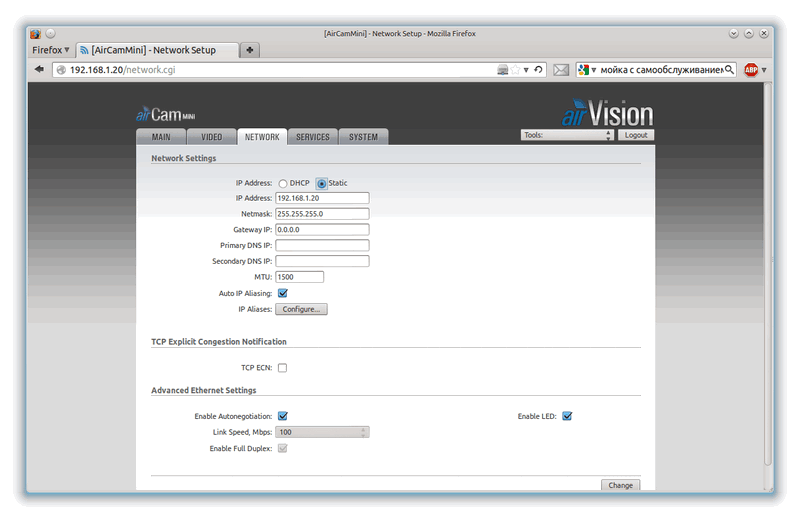800x519 pixels.
Task: Bookmark page with the star icon
Action: 515,70
